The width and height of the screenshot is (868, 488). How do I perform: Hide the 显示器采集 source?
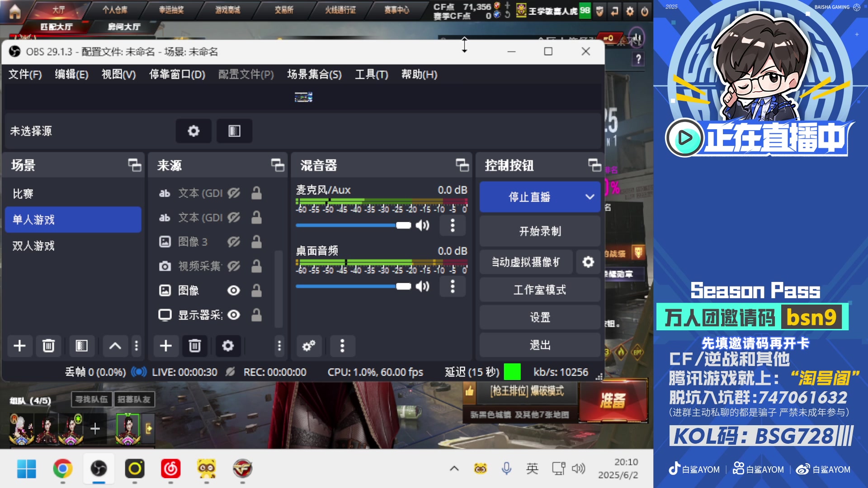pyautogui.click(x=234, y=315)
